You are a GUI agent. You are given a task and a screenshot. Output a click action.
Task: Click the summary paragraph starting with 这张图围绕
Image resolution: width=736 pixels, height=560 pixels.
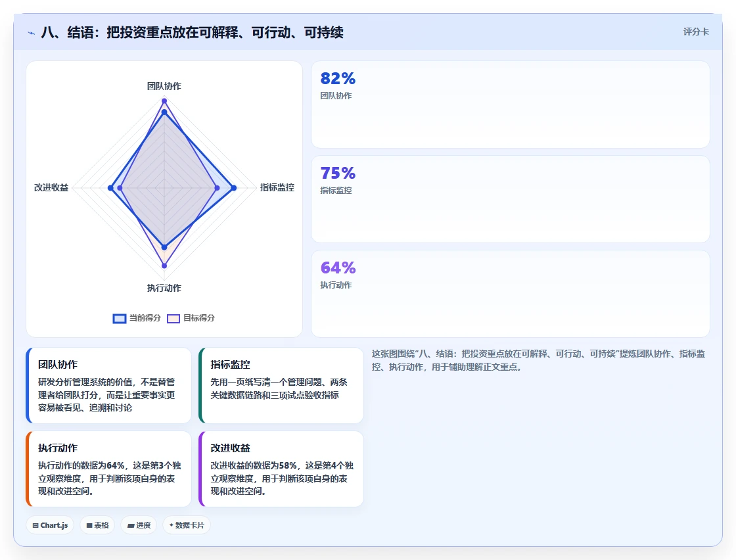539,360
